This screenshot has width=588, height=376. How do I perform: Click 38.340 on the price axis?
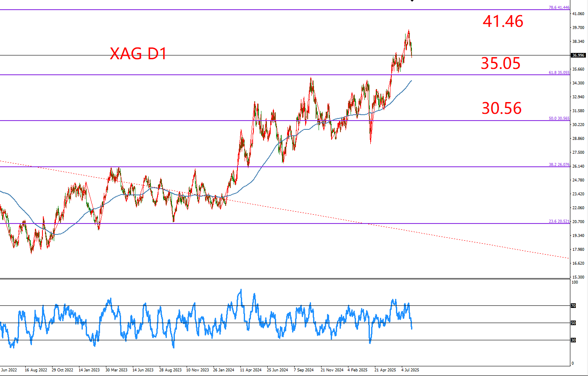(578, 42)
